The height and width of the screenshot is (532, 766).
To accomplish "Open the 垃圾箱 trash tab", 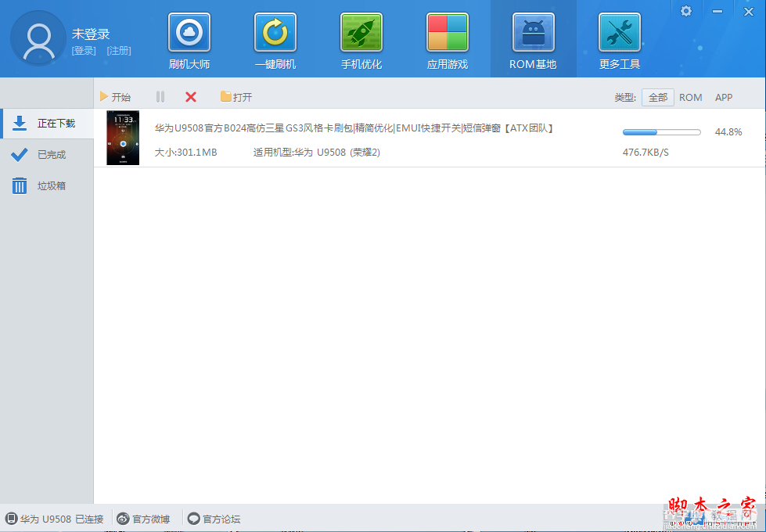I will tap(47, 185).
